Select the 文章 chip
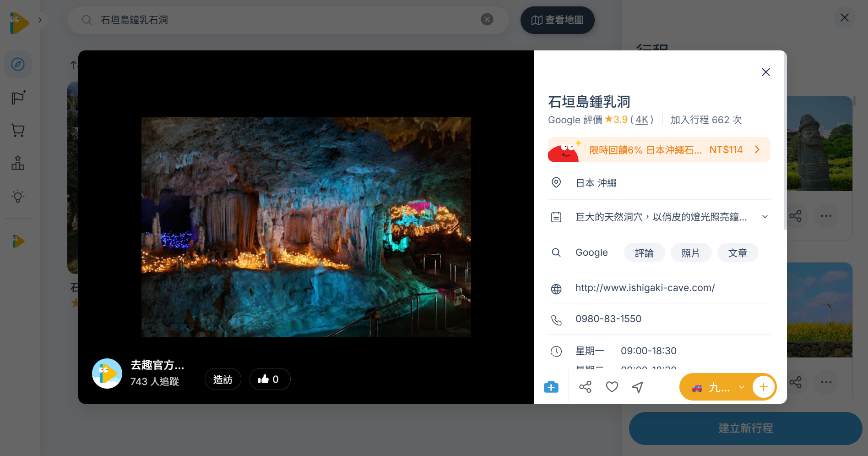Viewport: 868px width, 456px height. tap(738, 253)
